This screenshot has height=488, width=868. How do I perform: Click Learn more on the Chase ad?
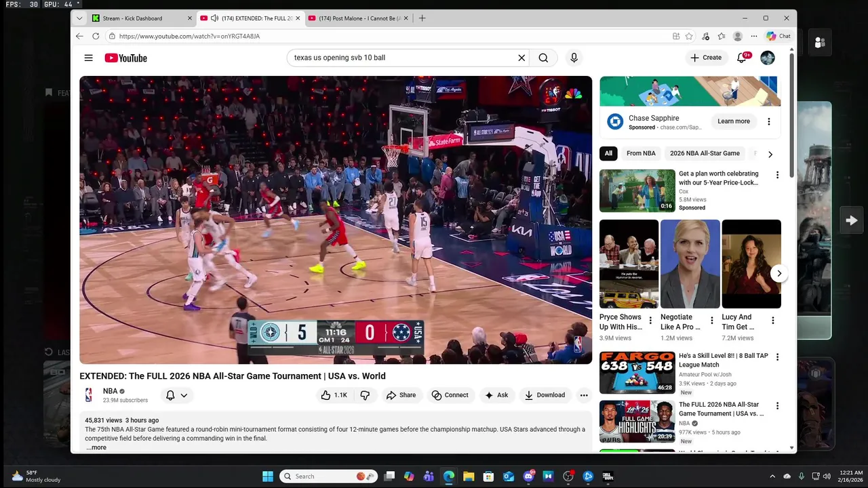[734, 121]
